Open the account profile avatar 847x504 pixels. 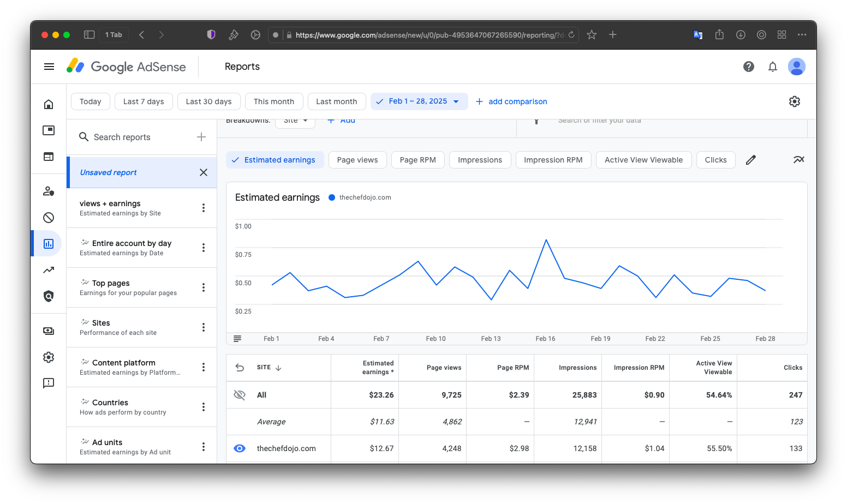click(x=797, y=67)
